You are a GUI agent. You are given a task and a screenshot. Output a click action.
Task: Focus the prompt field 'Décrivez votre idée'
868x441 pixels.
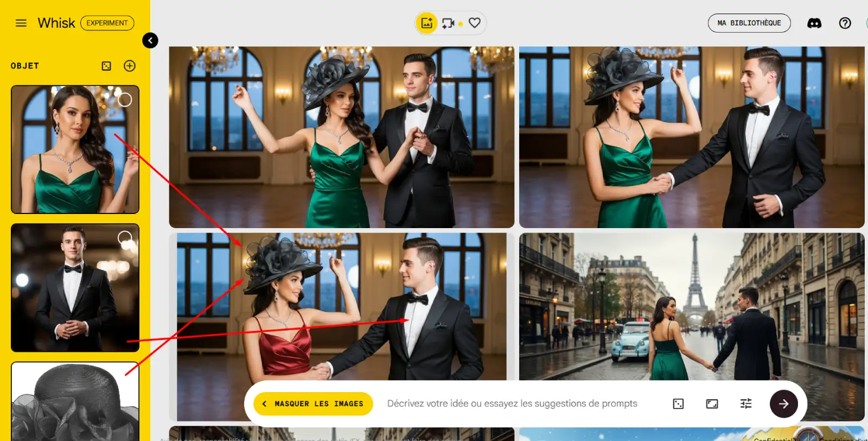[x=512, y=404]
